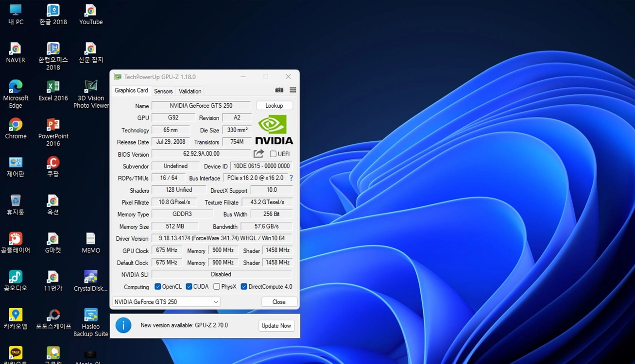Click the Device ID value 10DE 0615
Viewport: 635px width, 364px height.
click(261, 166)
